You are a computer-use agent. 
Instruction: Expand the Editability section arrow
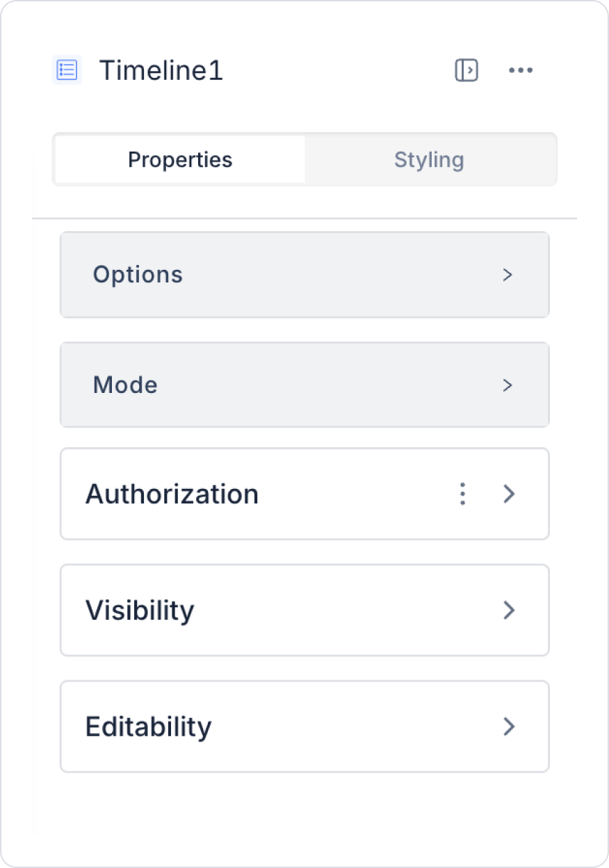click(x=510, y=727)
